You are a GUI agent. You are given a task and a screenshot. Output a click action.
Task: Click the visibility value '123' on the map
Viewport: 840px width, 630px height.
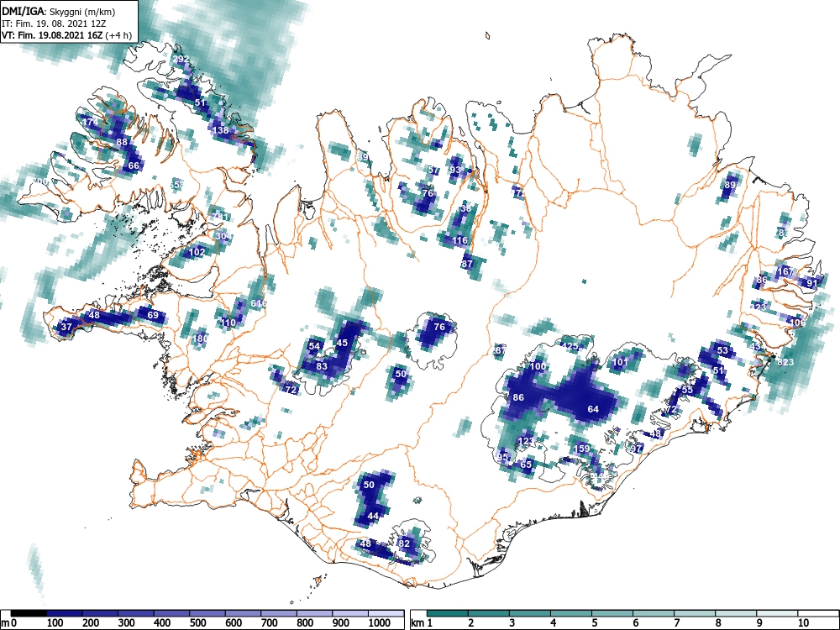click(x=526, y=441)
